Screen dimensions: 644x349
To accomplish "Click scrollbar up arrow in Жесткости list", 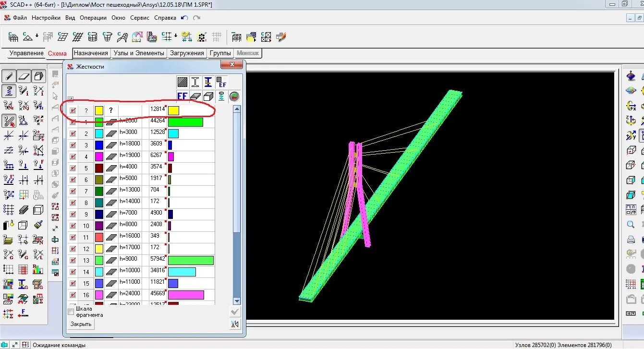I will [x=236, y=109].
